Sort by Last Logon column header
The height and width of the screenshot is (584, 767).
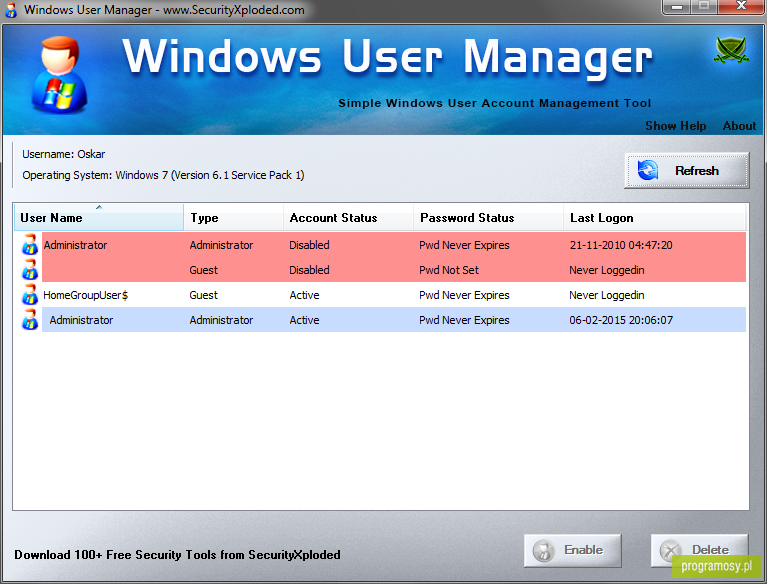[655, 218]
